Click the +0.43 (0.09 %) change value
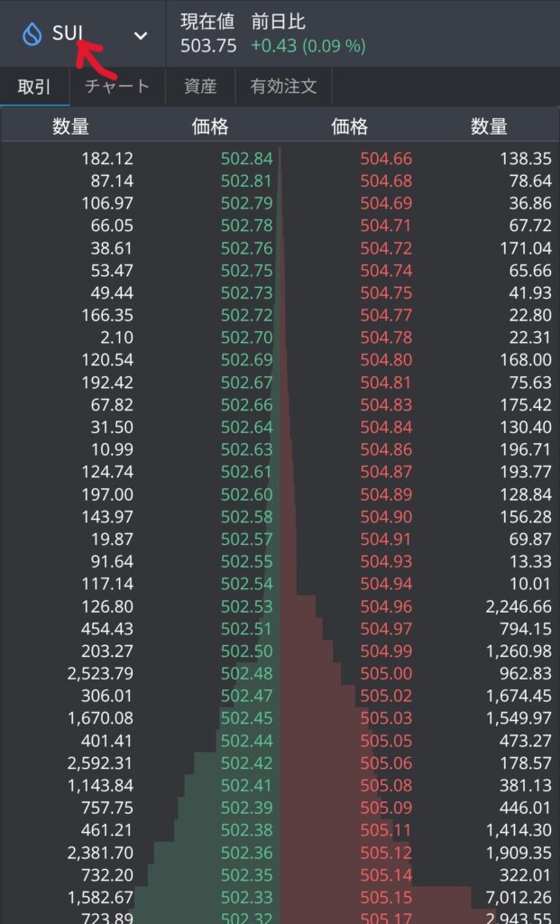 tap(308, 45)
